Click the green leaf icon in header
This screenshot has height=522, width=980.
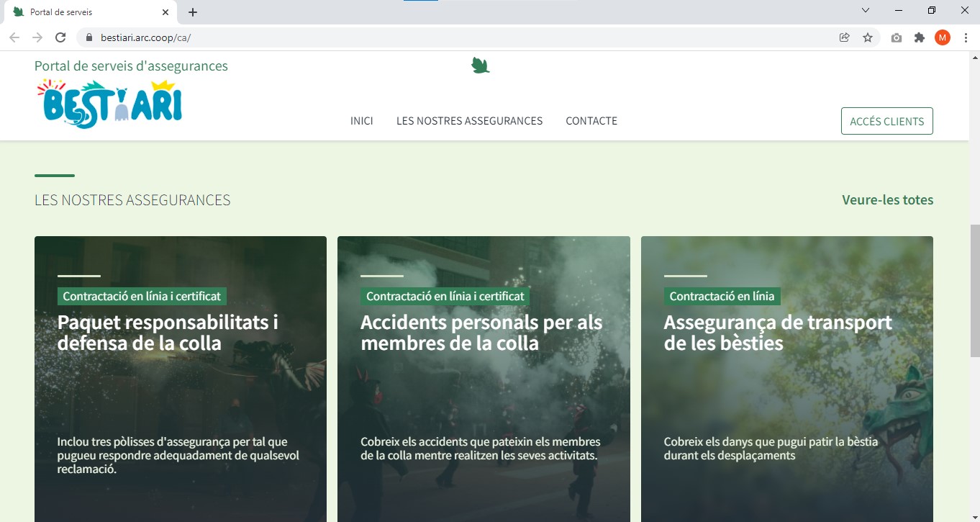point(480,66)
